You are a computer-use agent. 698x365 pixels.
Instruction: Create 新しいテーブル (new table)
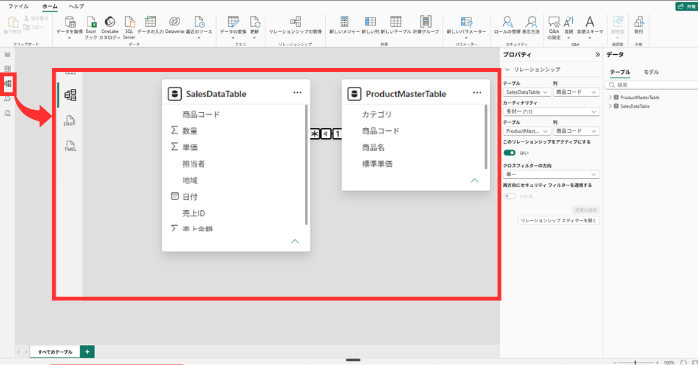[x=395, y=25]
